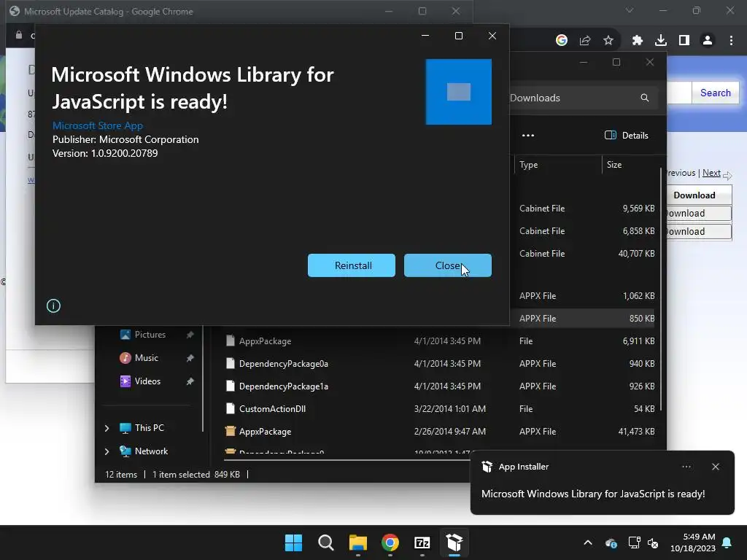This screenshot has width=747, height=560.
Task: Open File Explorer from the taskbar
Action: 357,542
